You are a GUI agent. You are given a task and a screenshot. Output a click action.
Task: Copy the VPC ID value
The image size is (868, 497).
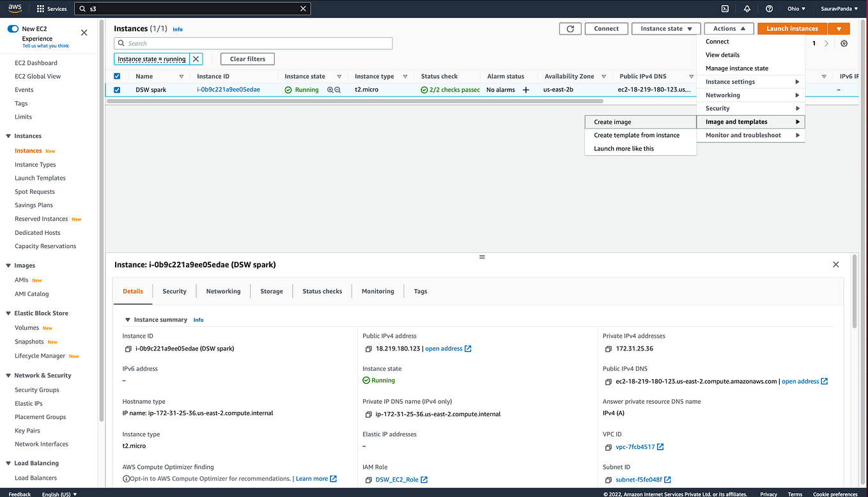pyautogui.click(x=609, y=447)
